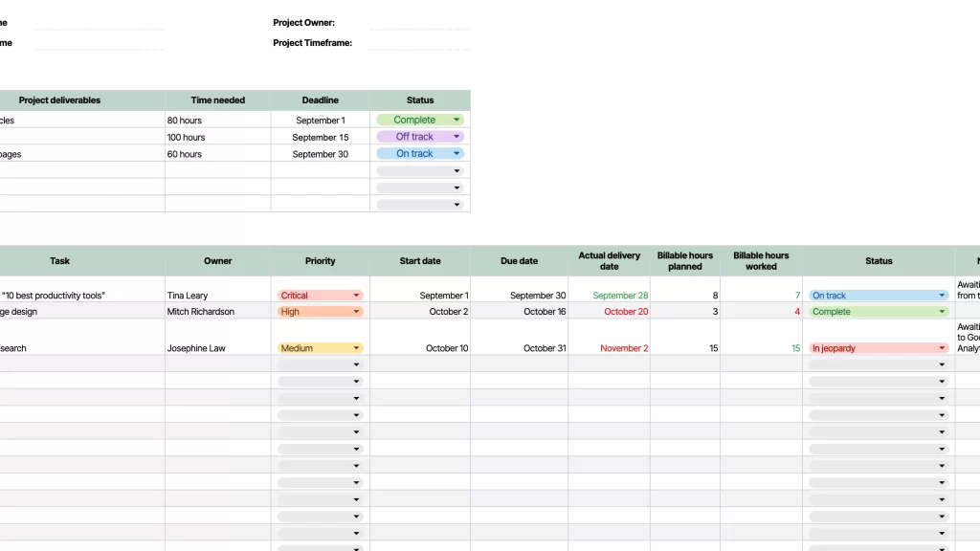Click the Due date column header

pos(519,261)
